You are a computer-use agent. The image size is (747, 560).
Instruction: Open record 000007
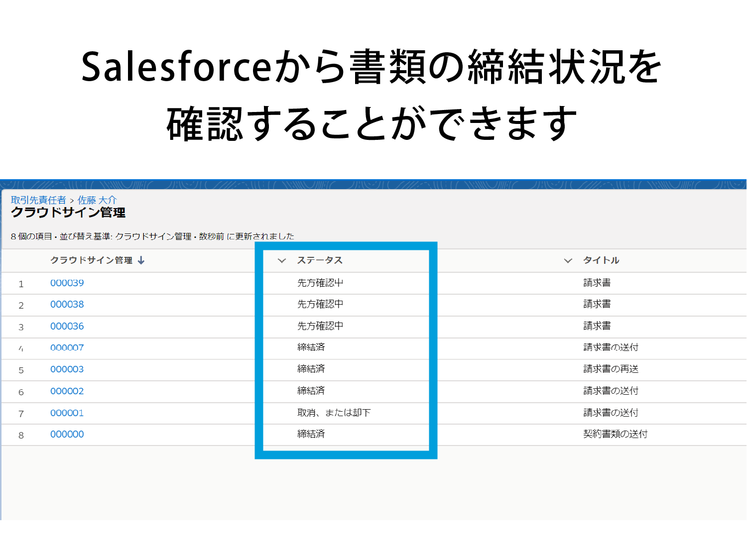(x=67, y=347)
